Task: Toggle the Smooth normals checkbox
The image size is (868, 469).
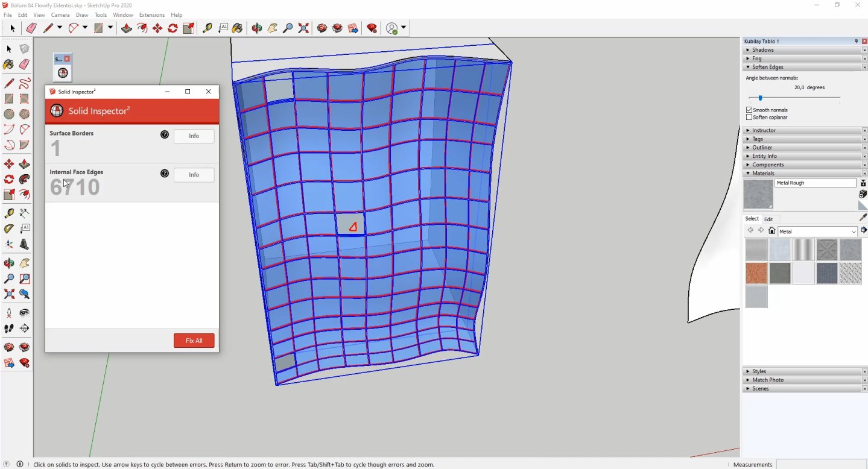Action: [x=749, y=110]
